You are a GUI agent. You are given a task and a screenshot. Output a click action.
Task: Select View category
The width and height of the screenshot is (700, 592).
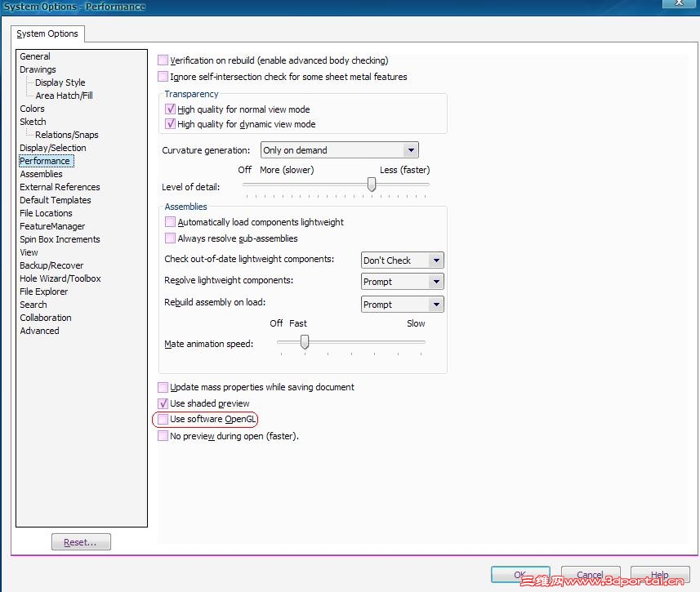[x=29, y=252]
